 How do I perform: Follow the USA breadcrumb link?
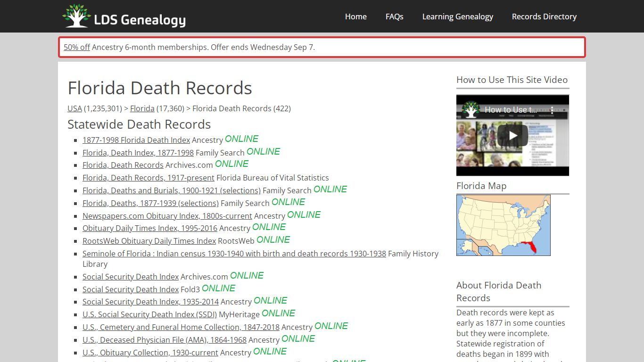pos(74,108)
